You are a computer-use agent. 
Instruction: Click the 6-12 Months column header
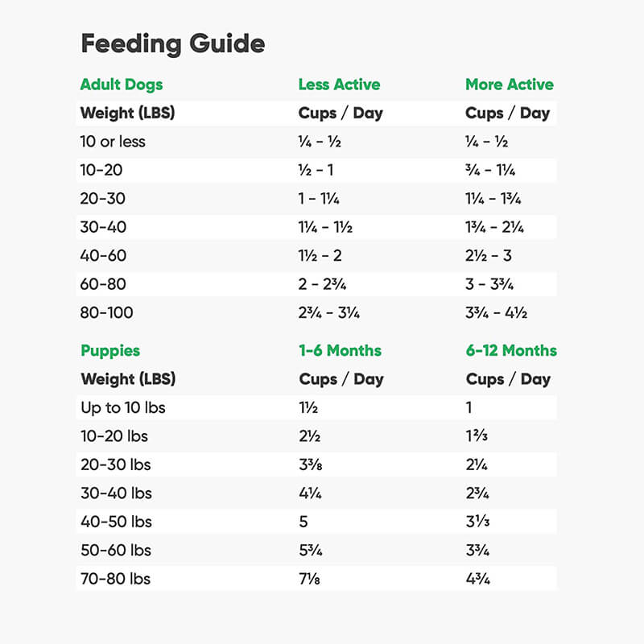[x=510, y=351]
